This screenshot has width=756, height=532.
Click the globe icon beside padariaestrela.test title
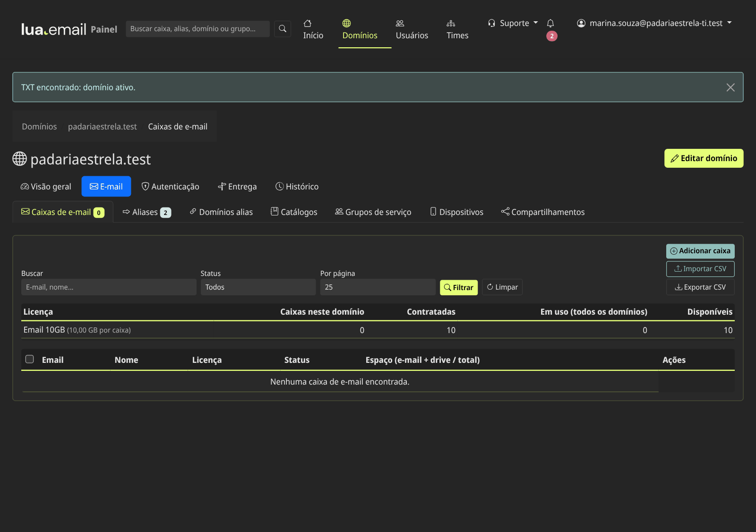pos(19,159)
